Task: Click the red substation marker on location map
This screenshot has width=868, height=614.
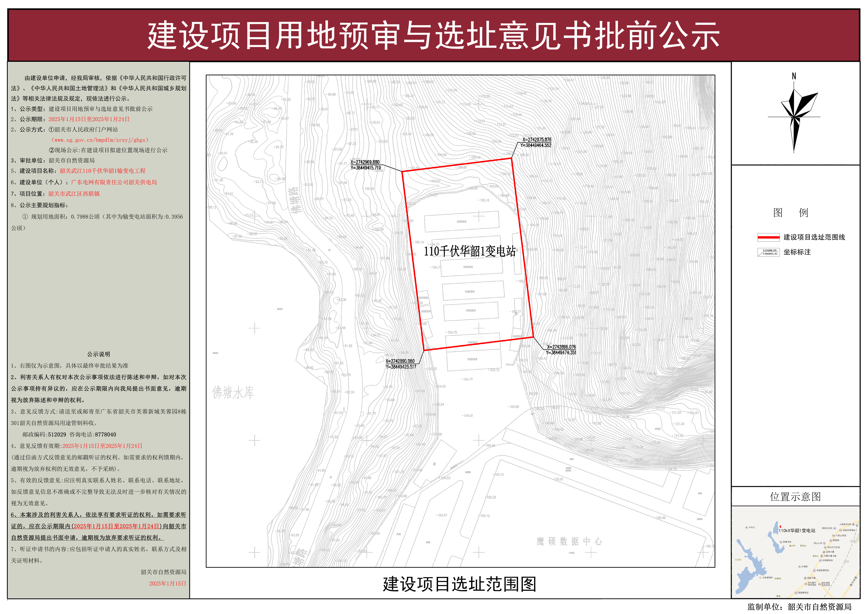Action: click(x=780, y=527)
